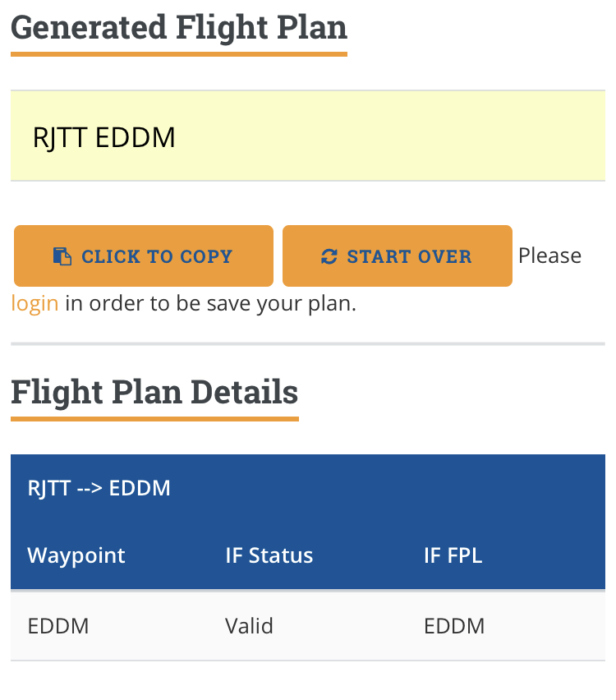Click the EDDM cell under Waypoint
The height and width of the screenshot is (700, 616).
tap(58, 626)
